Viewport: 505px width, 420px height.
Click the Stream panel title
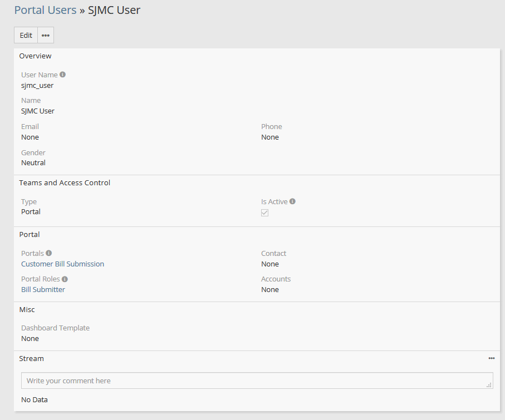[x=31, y=358]
